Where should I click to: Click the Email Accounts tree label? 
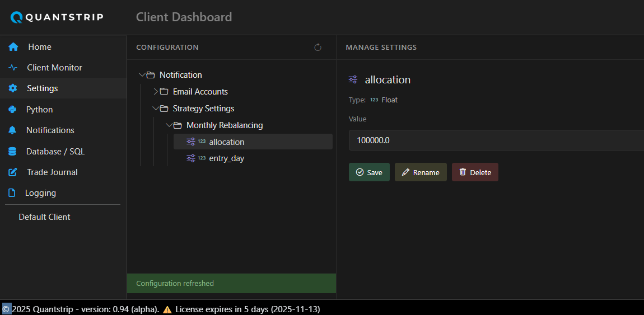click(200, 92)
